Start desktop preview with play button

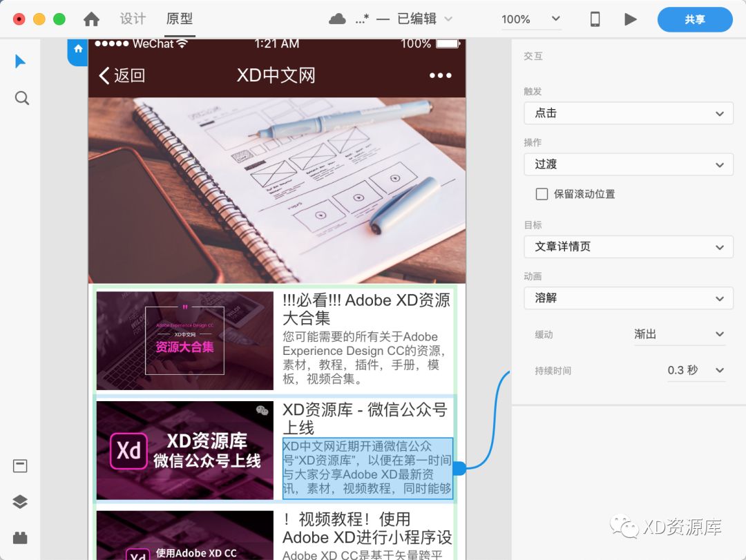[631, 19]
